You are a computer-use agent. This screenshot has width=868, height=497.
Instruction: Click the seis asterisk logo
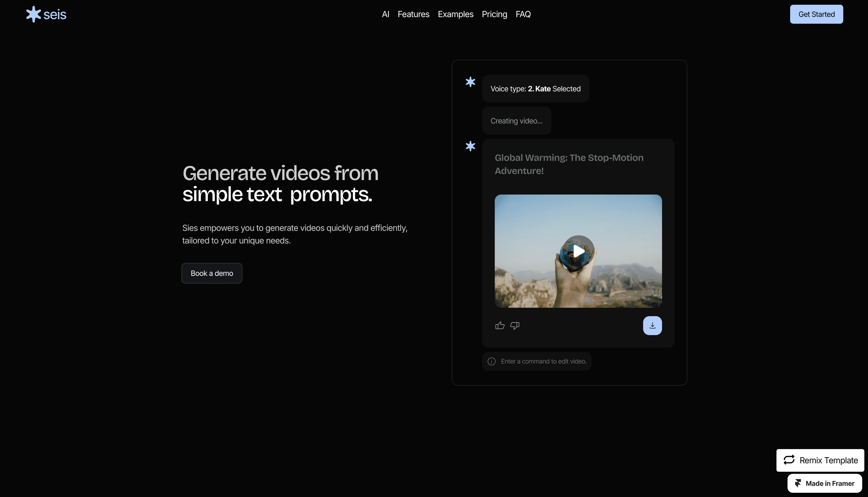pyautogui.click(x=33, y=14)
